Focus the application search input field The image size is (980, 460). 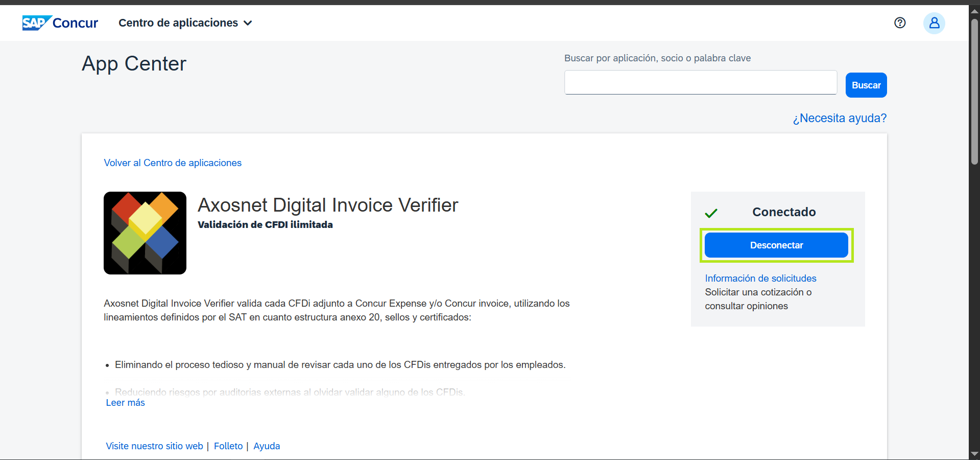point(700,83)
